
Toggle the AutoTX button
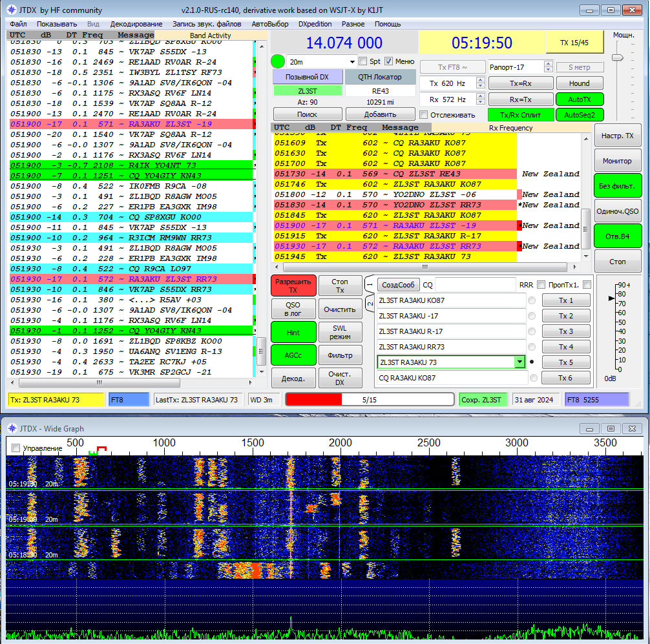(x=580, y=99)
